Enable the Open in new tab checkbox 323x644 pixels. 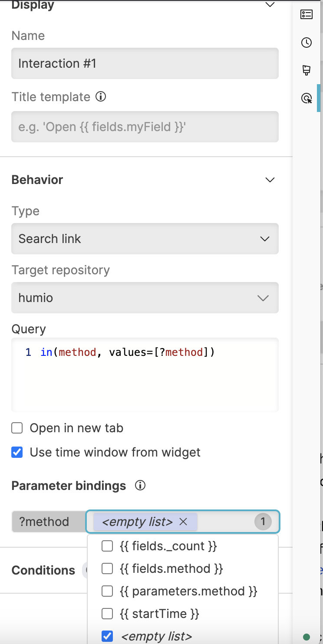(16, 428)
